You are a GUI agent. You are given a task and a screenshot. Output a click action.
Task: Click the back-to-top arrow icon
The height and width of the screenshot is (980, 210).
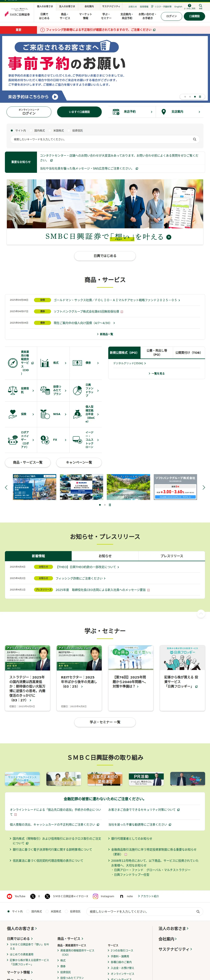201,613
